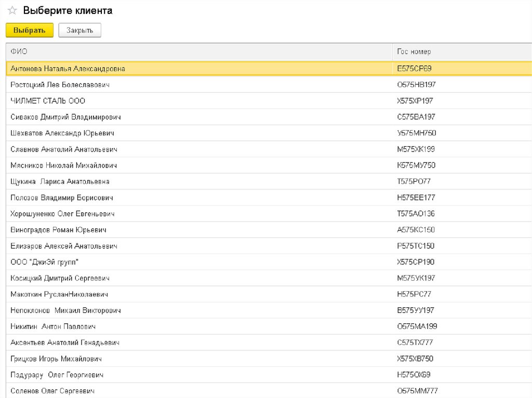Click plate number М575УК197 cell
The width and height of the screenshot is (532, 398).
[x=416, y=278]
